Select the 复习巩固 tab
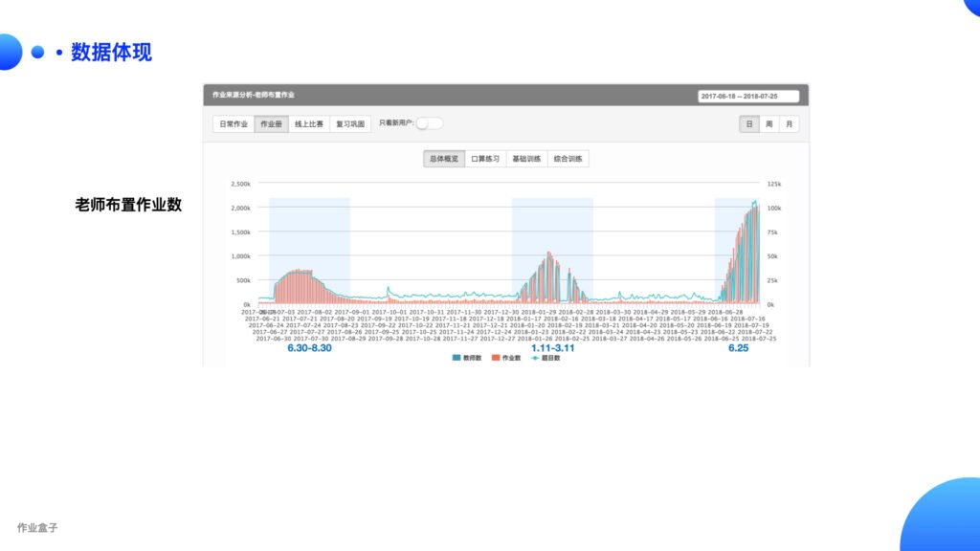The width and height of the screenshot is (980, 551). 349,124
